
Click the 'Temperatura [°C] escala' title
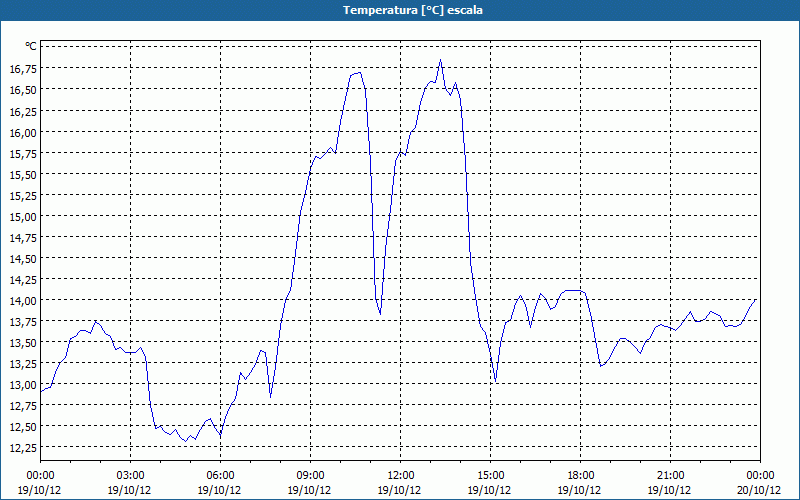click(x=413, y=10)
